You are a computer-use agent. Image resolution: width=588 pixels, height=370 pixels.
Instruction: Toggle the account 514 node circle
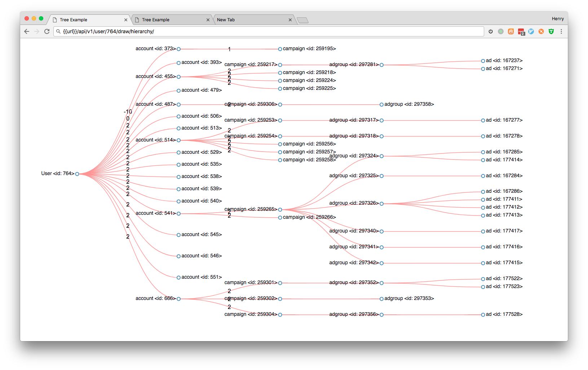tap(178, 140)
